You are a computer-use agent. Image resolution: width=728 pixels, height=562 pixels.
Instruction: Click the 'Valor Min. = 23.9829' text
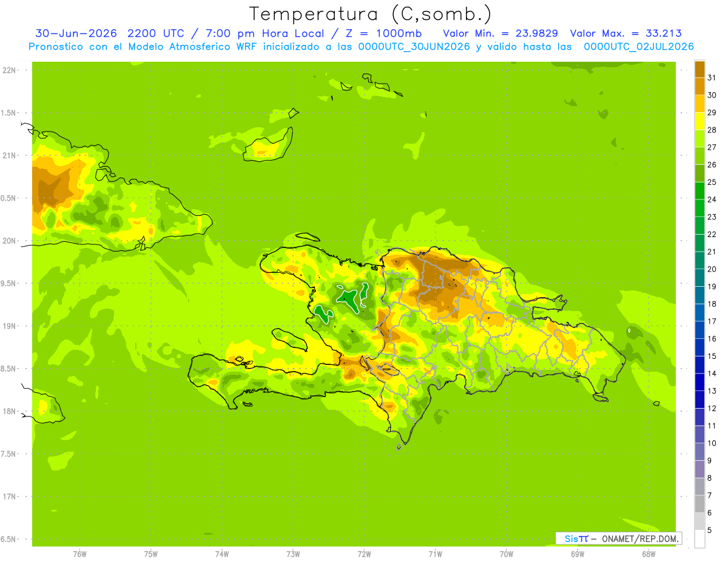coord(501,33)
